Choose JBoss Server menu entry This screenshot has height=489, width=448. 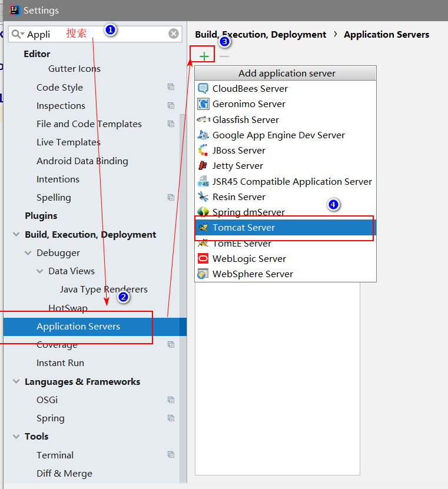(x=286, y=150)
